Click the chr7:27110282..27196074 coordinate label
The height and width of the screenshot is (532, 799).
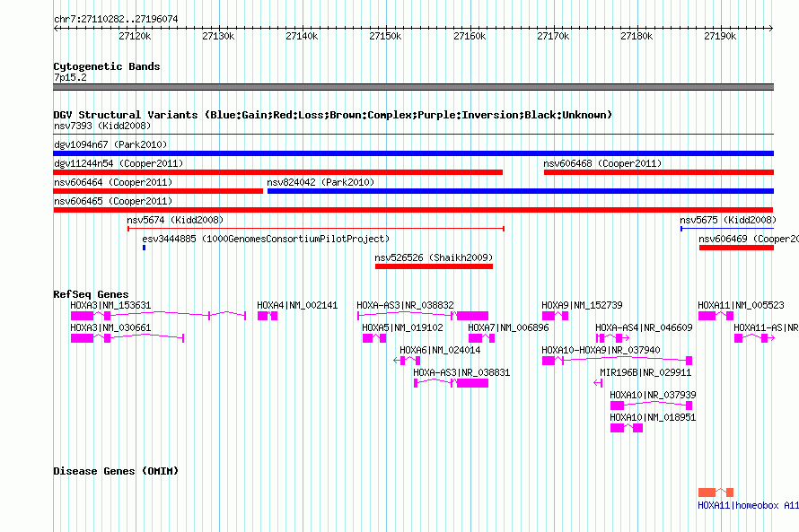click(116, 19)
